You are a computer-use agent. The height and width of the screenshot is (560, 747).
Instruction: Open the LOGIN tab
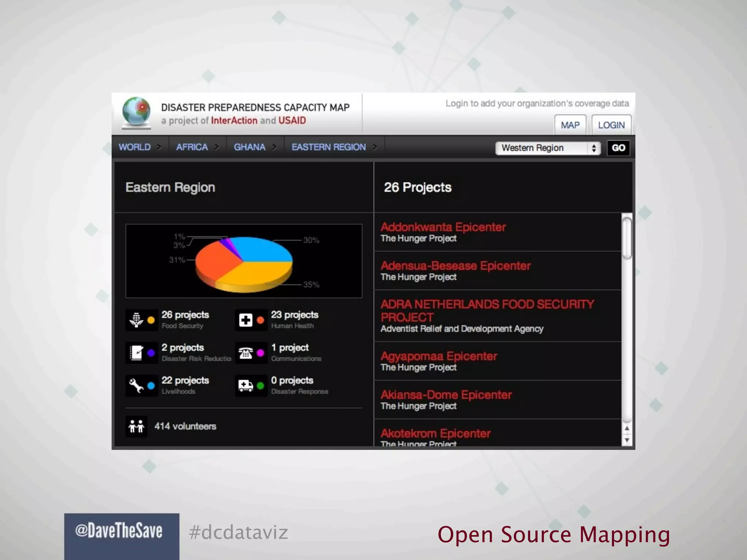click(x=611, y=125)
